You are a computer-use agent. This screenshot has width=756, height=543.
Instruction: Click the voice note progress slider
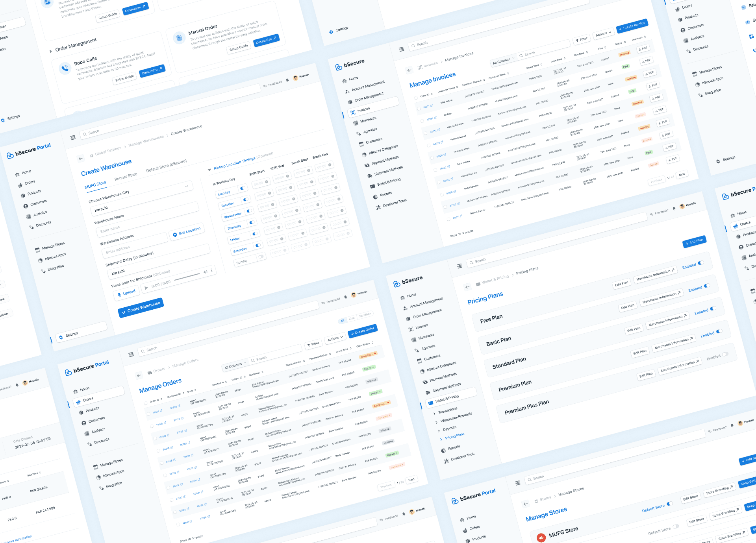tap(187, 277)
